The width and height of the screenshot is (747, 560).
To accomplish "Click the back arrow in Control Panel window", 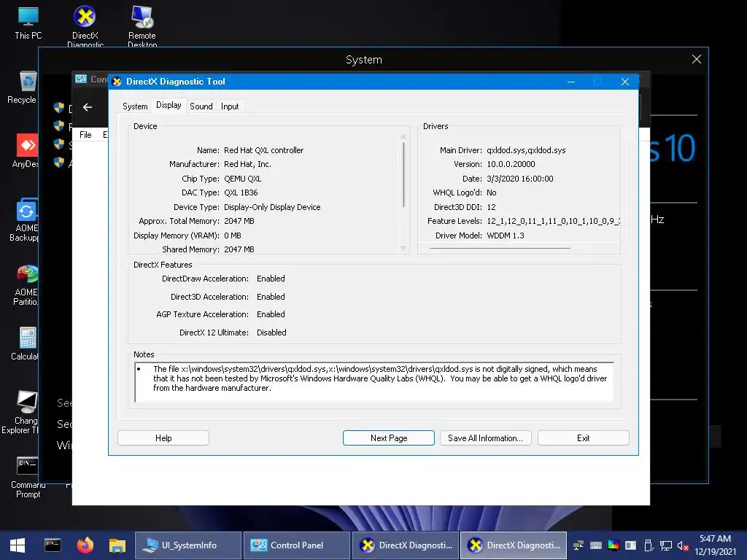I will coord(88,107).
